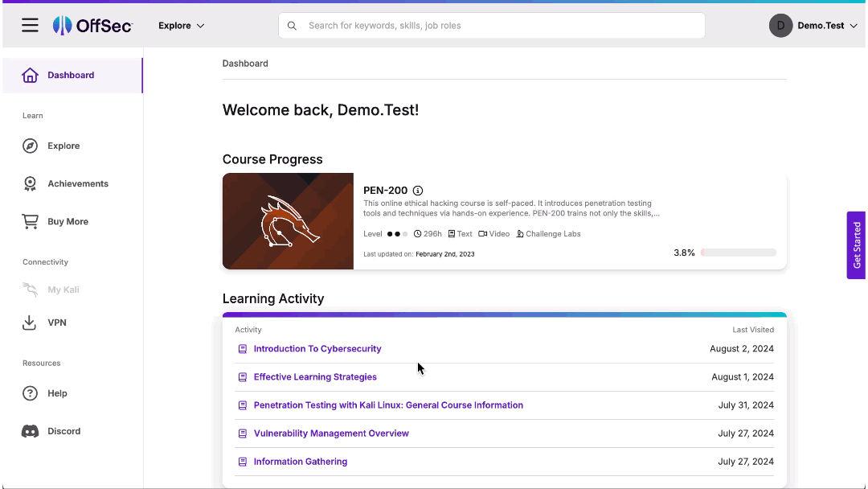Click the VPN download icon
Viewport: 868px width, 489px height.
click(30, 323)
